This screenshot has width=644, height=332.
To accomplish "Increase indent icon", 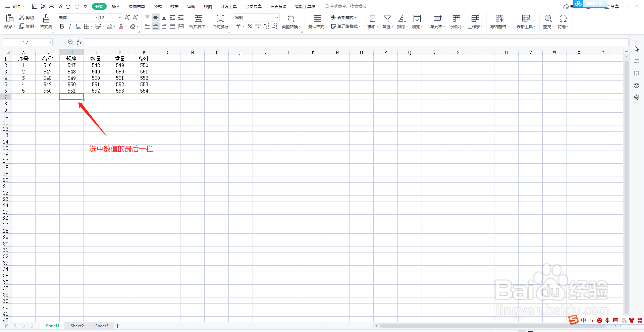I will (x=181, y=17).
